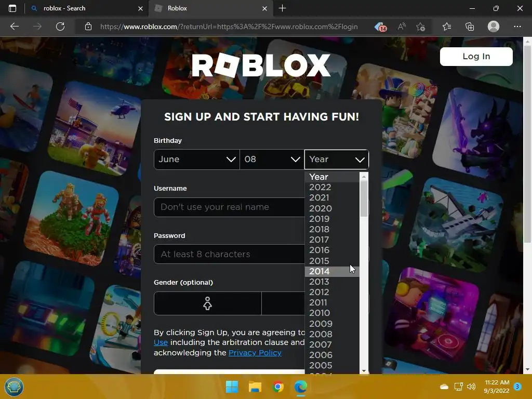Close the roblox - Search tab
The image size is (532, 399).
(x=140, y=8)
